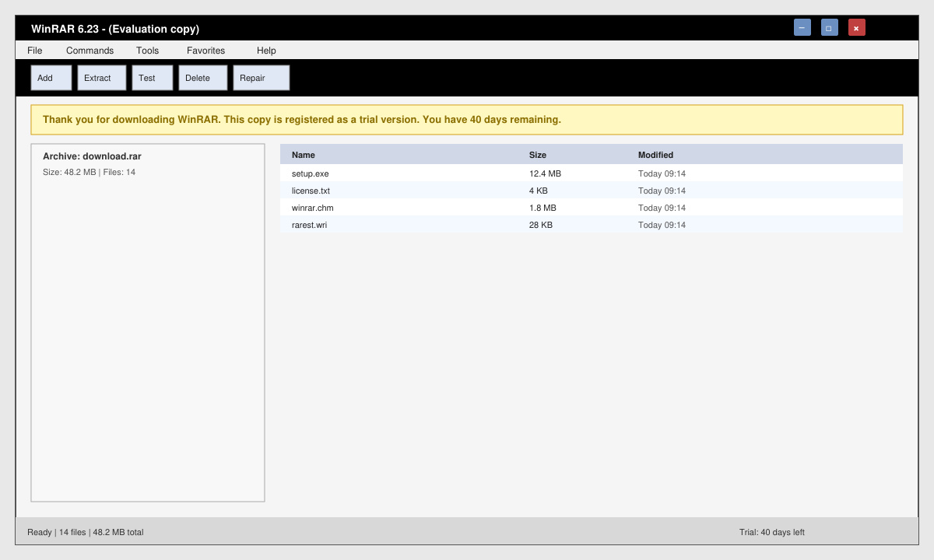Click the Trial: 40 days left status

point(771,532)
